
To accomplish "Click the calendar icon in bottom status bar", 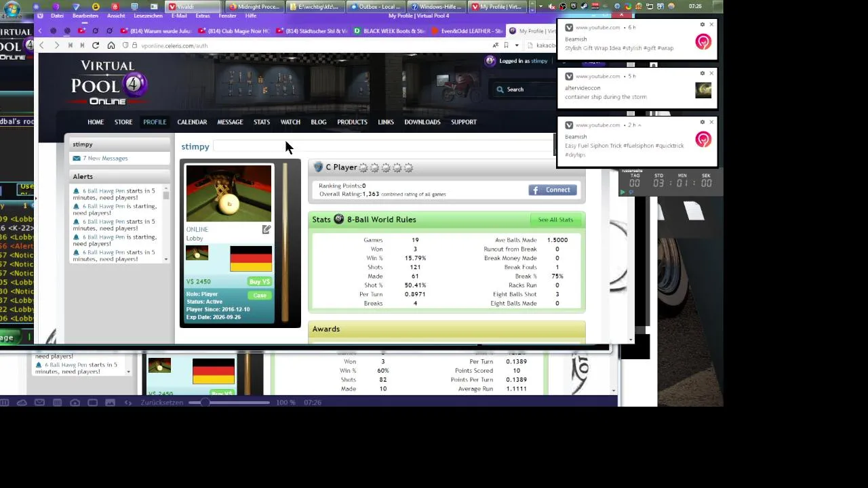I will click(57, 403).
